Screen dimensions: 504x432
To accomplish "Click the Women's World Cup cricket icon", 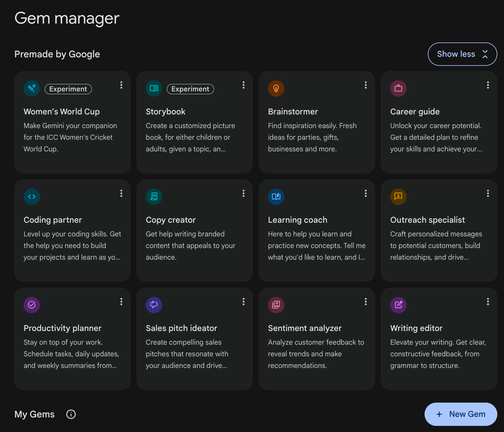I will [32, 88].
